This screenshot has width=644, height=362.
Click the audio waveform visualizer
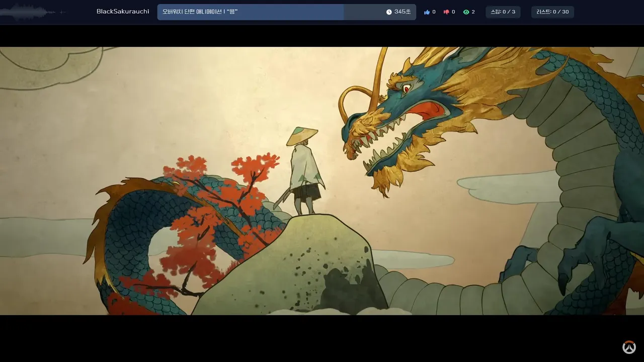coord(33,12)
